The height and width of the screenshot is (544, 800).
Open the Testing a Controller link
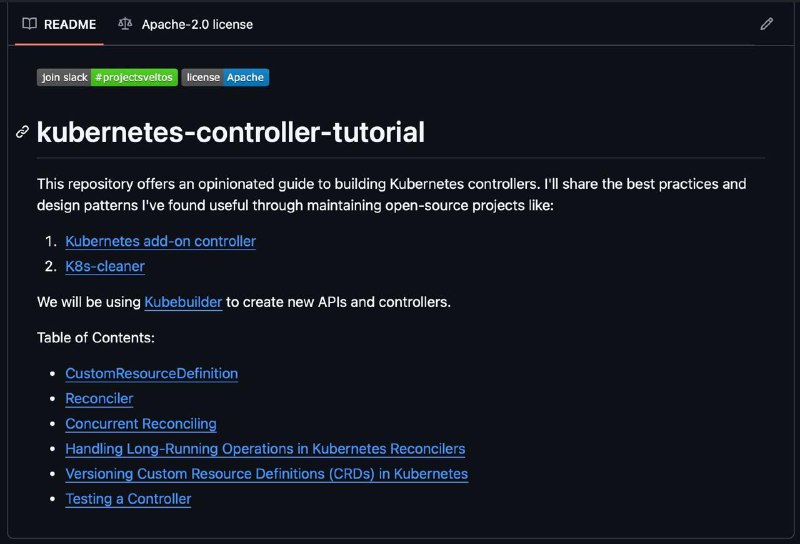coord(128,499)
